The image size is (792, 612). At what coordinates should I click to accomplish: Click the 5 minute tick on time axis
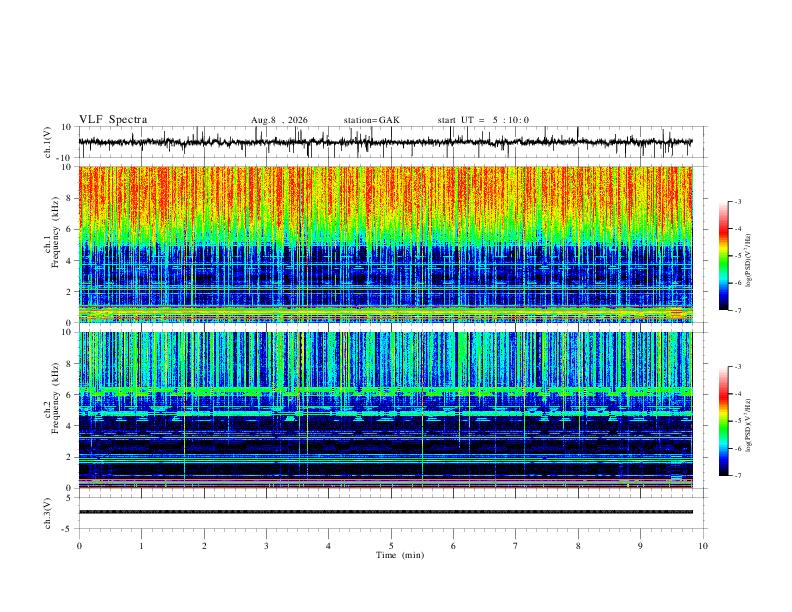point(391,546)
